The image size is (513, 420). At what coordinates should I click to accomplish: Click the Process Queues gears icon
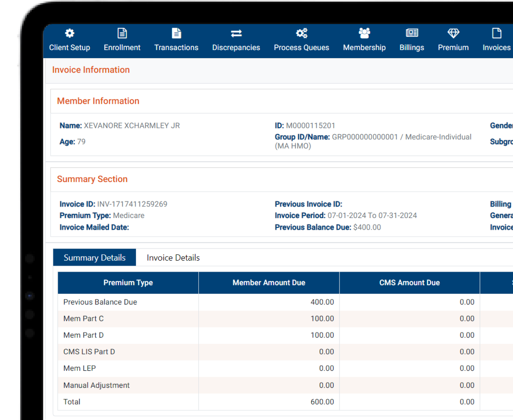tap(302, 33)
